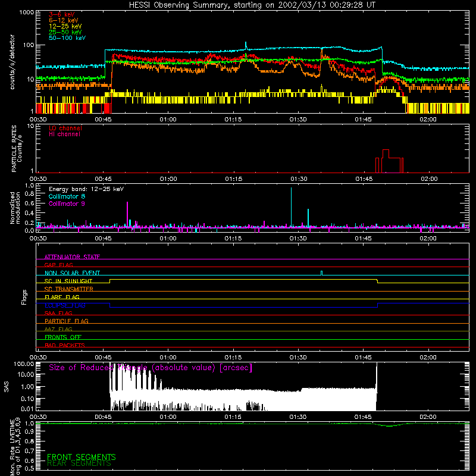Viewport: 476px width, 476px height.
Task: Click the 0.8 tick on normalized modulation axis
Action: [x=29, y=194]
